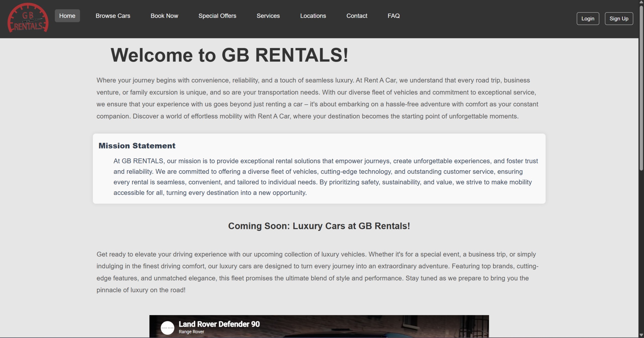The height and width of the screenshot is (338, 644).
Task: Click the scrollbar up arrow
Action: [641, 3]
